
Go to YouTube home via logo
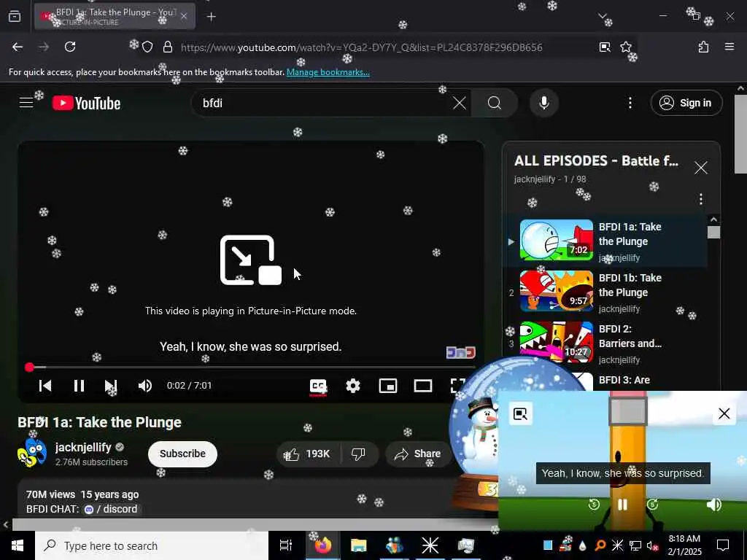[87, 104]
